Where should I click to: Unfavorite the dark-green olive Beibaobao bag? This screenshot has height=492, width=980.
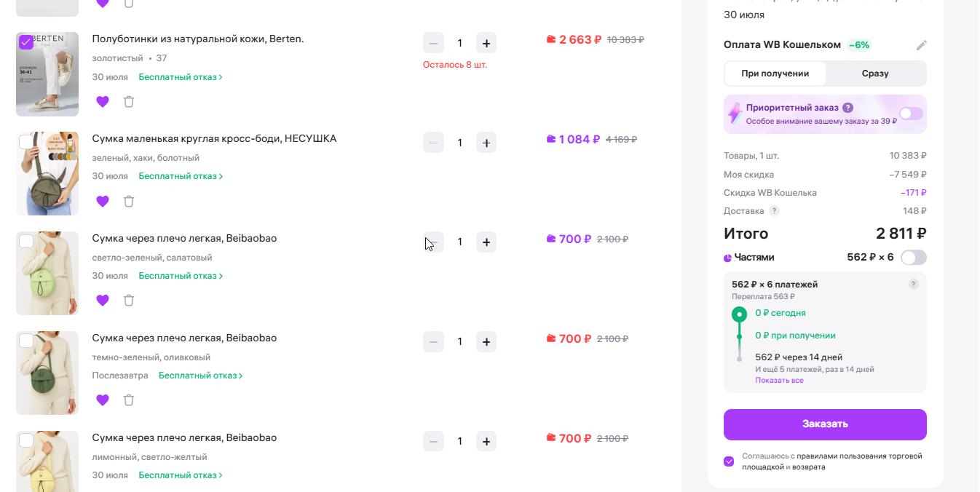pyautogui.click(x=103, y=400)
